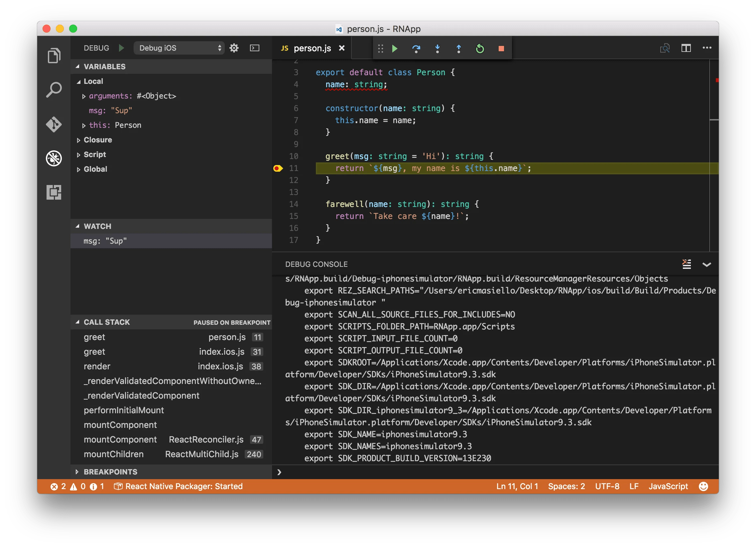Expand the BREAKPOINTS section
The image size is (756, 547).
[x=110, y=471]
